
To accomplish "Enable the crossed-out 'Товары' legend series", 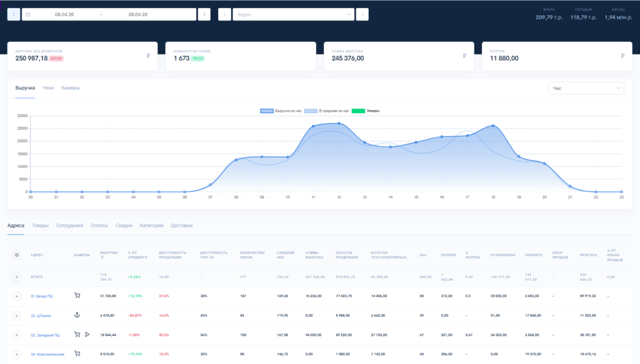I will [366, 111].
